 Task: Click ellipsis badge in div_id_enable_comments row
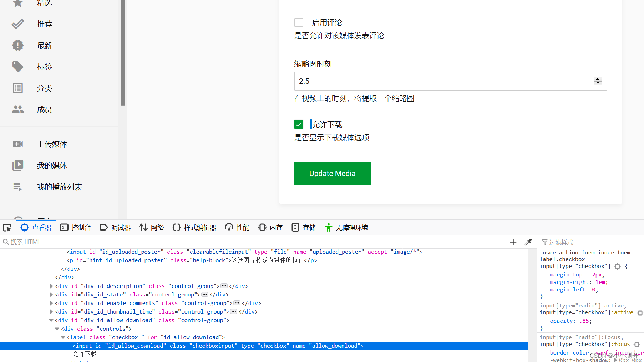point(237,303)
